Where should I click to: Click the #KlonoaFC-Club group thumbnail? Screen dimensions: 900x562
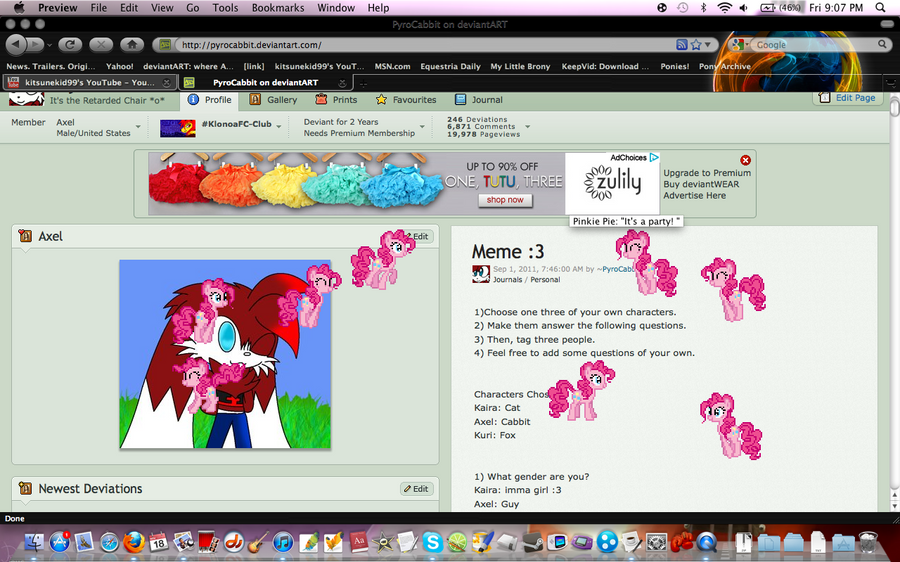(177, 128)
